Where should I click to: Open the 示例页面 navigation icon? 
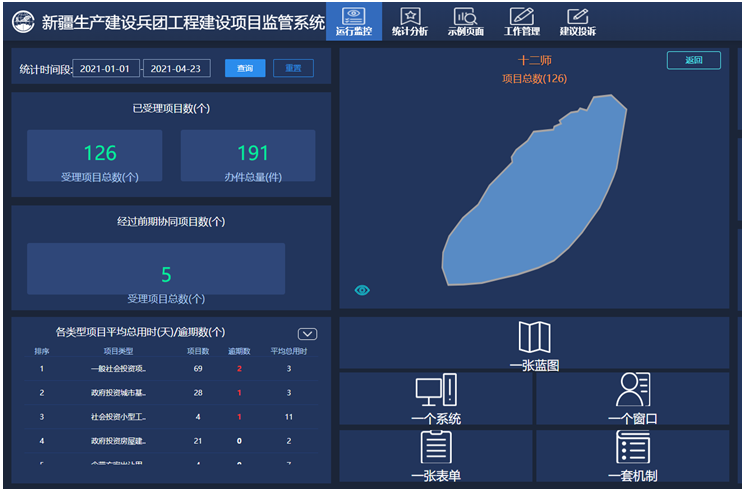pos(465,21)
